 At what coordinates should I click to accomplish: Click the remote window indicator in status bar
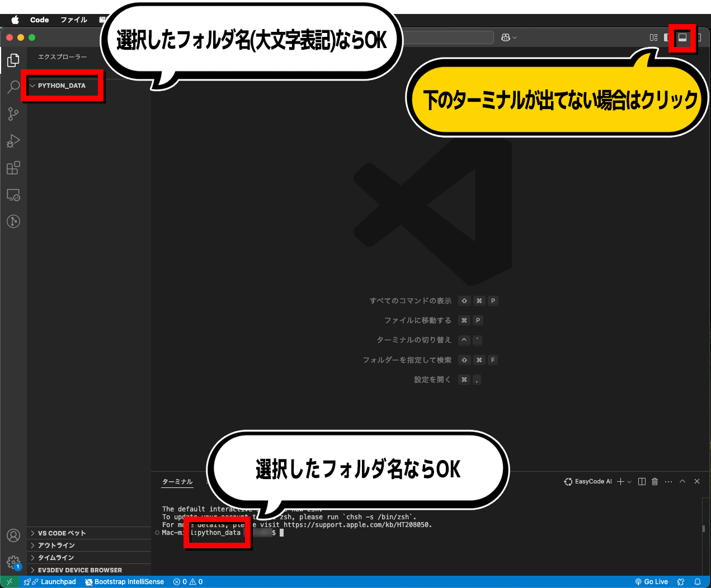click(x=9, y=582)
